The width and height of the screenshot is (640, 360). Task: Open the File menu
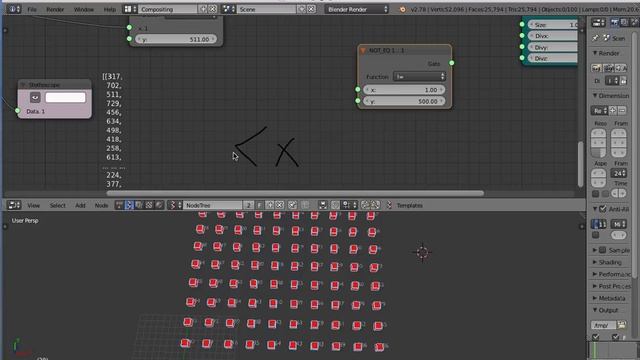(x=32, y=9)
